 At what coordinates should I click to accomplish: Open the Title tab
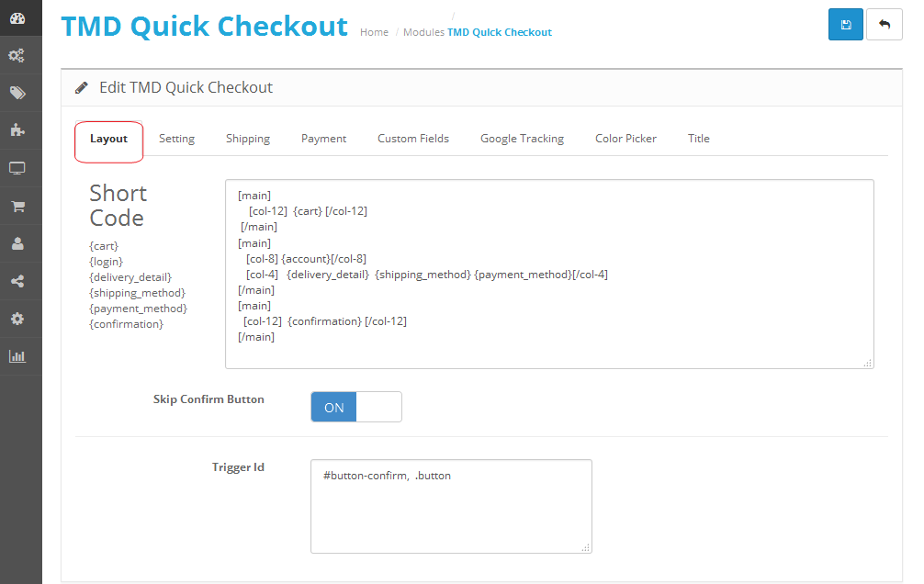[699, 139]
